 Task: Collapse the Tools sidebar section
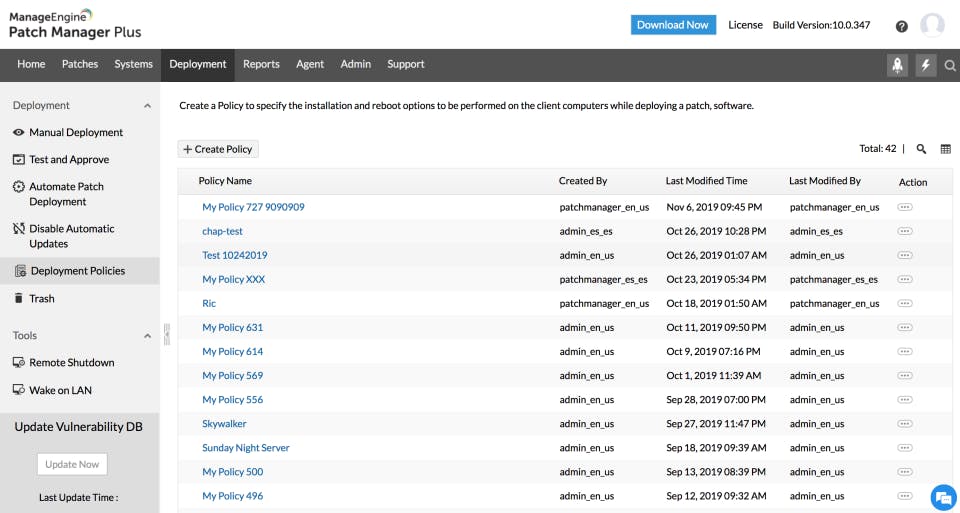(147, 336)
